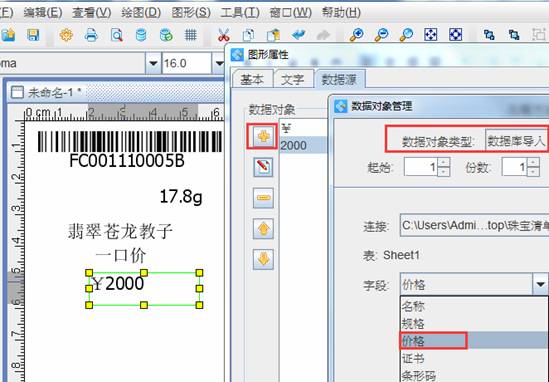Image resolution: width=549 pixels, height=382 pixels.
Task: Click the Zoom In magnifier icon
Action: (356, 35)
